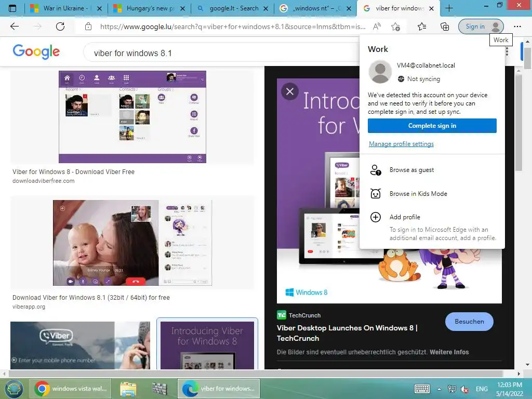Close the google.lt - Search tab

coord(266,8)
